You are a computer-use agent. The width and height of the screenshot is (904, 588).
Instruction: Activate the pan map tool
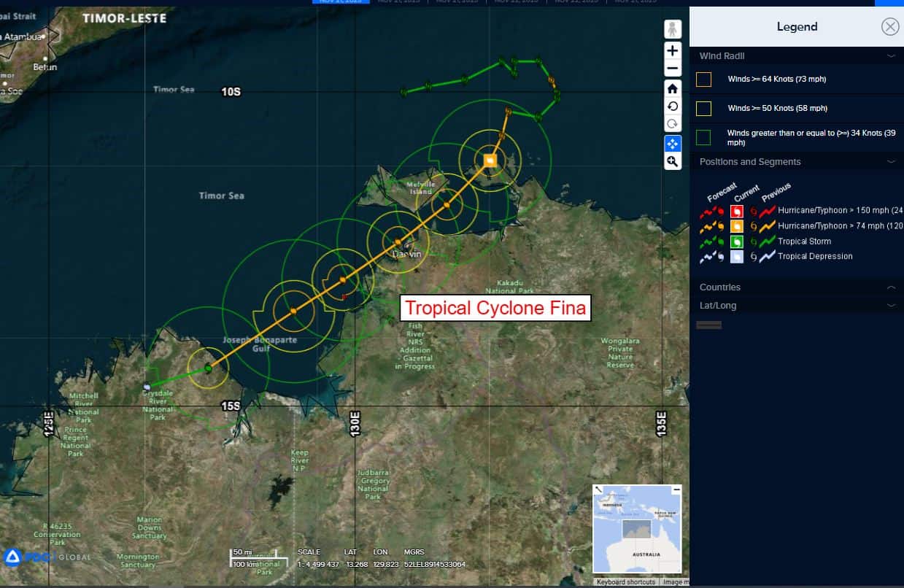[672, 144]
